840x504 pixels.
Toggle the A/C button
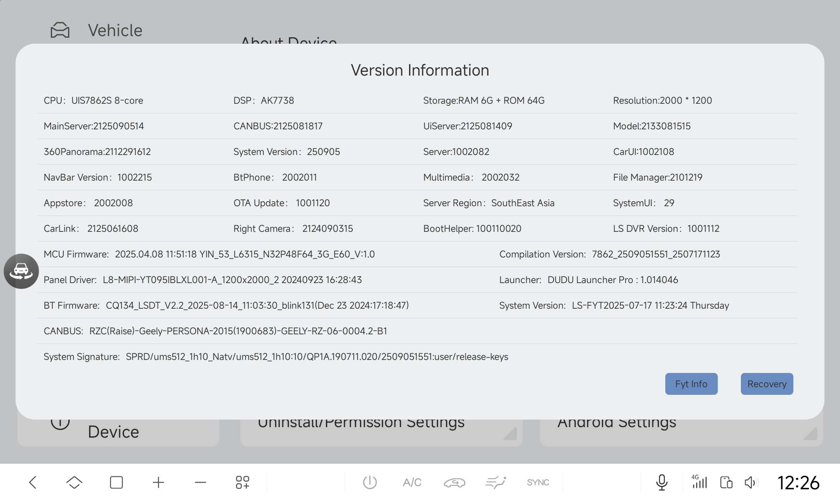tap(412, 482)
